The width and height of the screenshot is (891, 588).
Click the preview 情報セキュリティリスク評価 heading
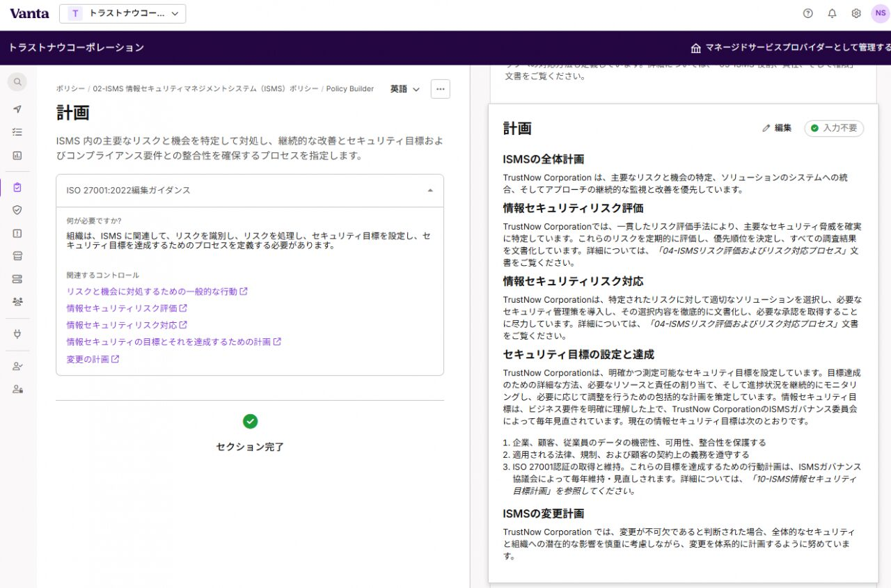(573, 208)
